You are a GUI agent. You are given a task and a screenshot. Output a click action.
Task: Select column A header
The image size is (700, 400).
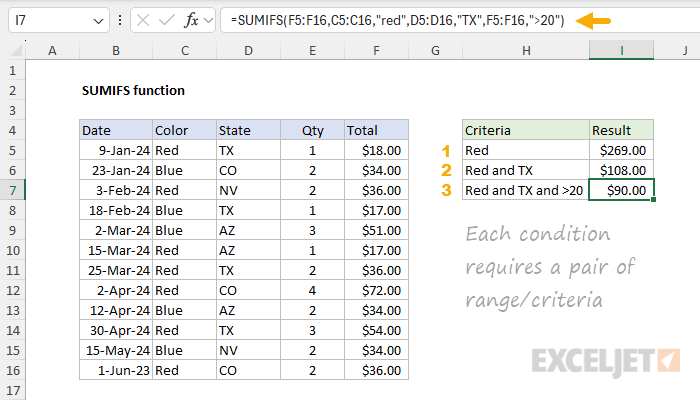52,50
